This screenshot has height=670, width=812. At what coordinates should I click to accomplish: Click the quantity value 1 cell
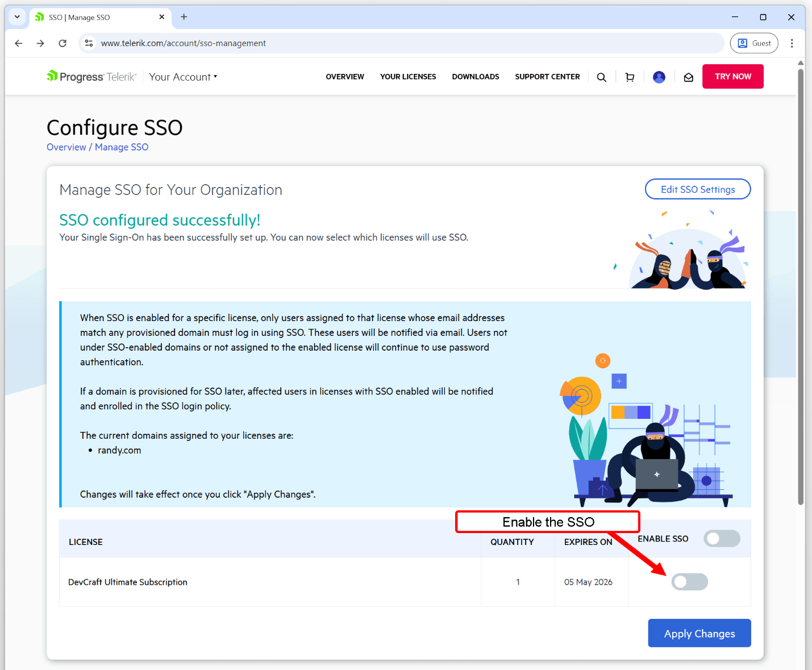point(518,582)
